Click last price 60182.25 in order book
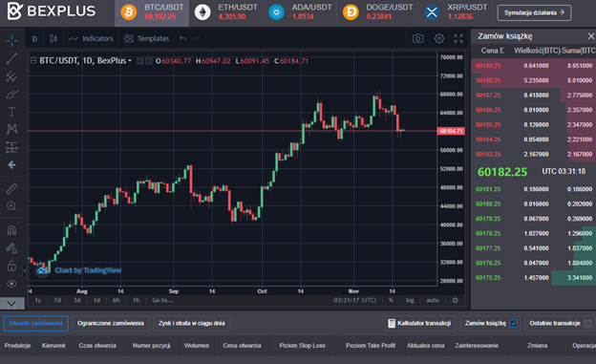This screenshot has width=596, height=364. (502, 172)
